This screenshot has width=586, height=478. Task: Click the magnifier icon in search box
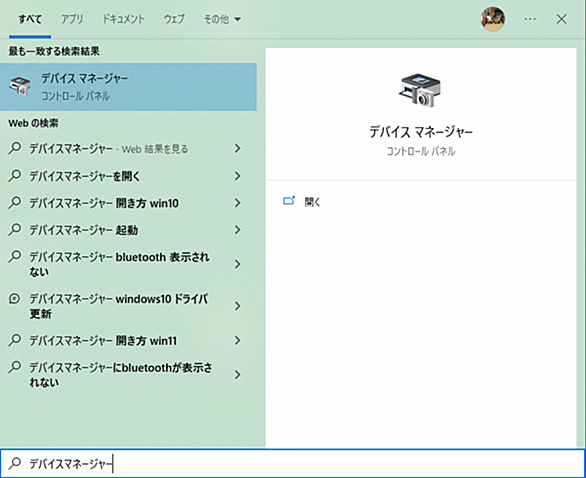(x=15, y=463)
